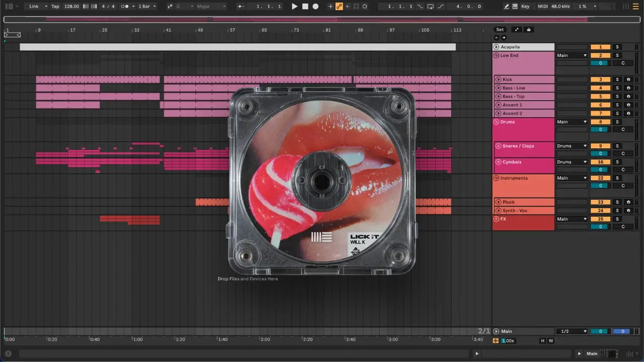Open FX group output Main dropdown

click(x=572, y=219)
